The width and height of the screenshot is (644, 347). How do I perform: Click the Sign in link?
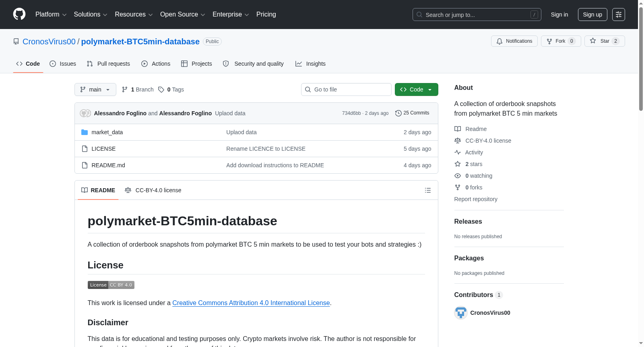559,15
